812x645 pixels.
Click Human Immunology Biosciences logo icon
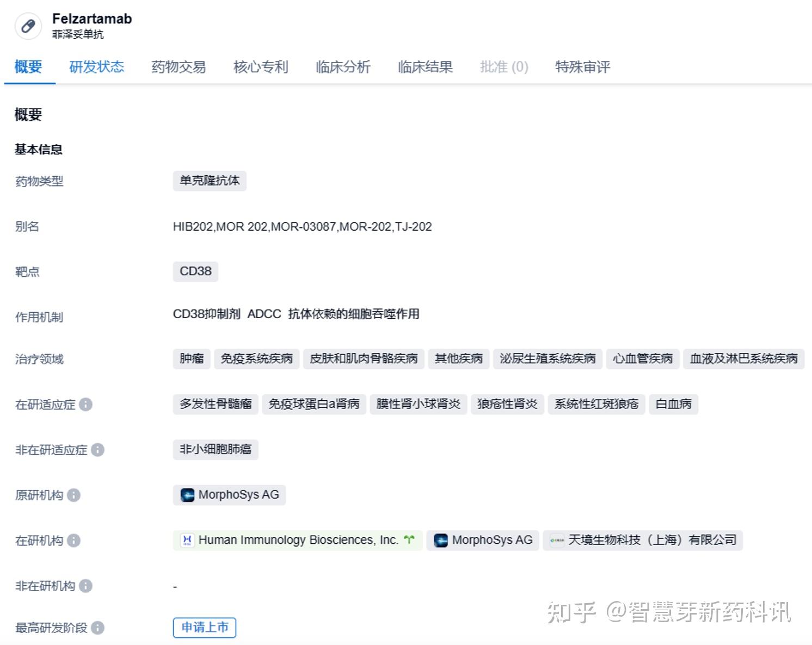[x=187, y=540]
